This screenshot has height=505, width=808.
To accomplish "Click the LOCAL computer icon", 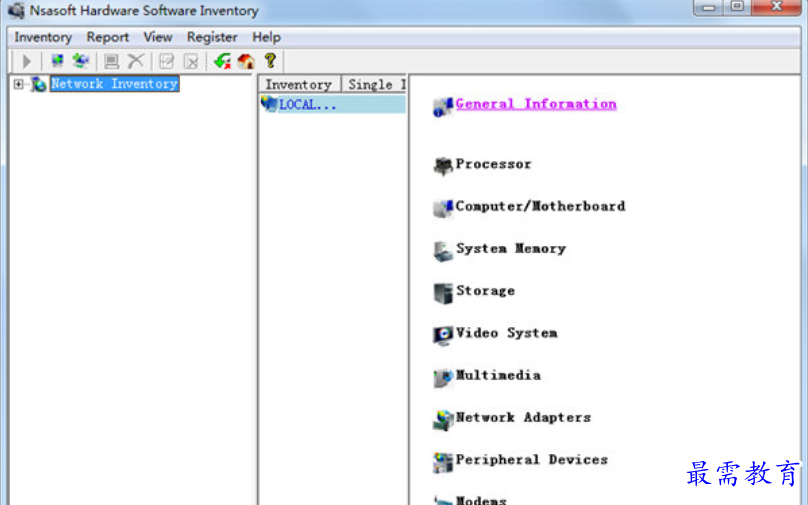I will (269, 104).
